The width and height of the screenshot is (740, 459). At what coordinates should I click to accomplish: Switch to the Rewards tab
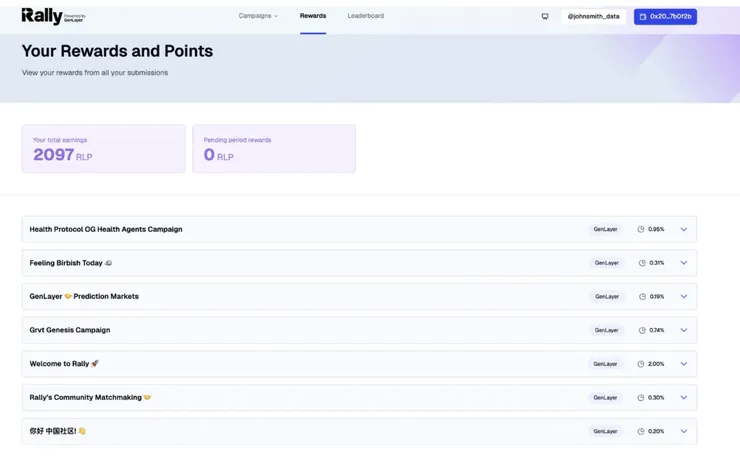(x=313, y=16)
